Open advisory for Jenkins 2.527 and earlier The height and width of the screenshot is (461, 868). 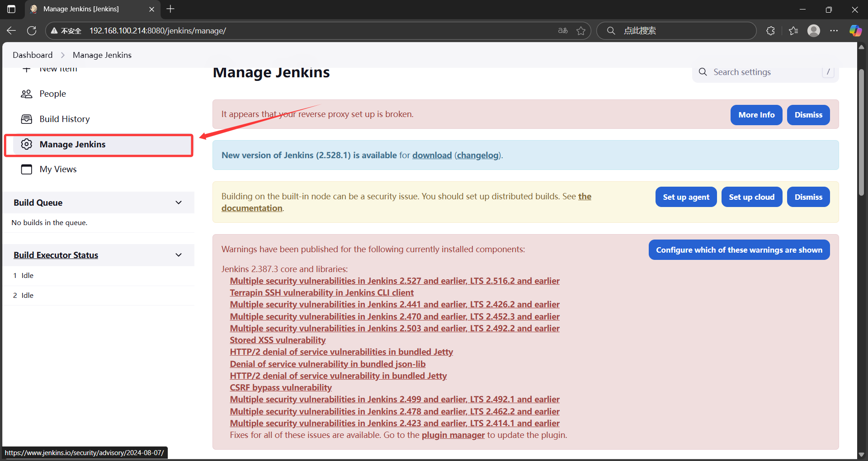tap(395, 281)
